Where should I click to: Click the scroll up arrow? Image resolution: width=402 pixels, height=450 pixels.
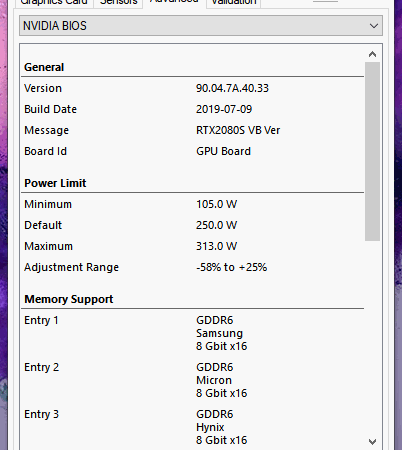point(372,54)
